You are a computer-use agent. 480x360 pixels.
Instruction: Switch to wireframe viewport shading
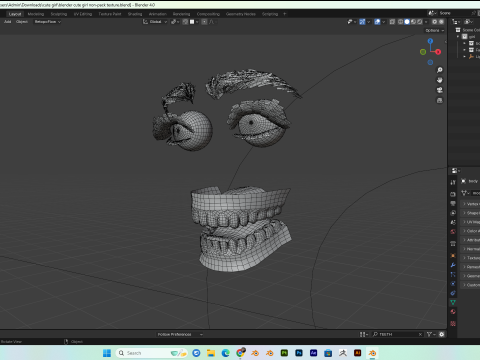point(401,22)
